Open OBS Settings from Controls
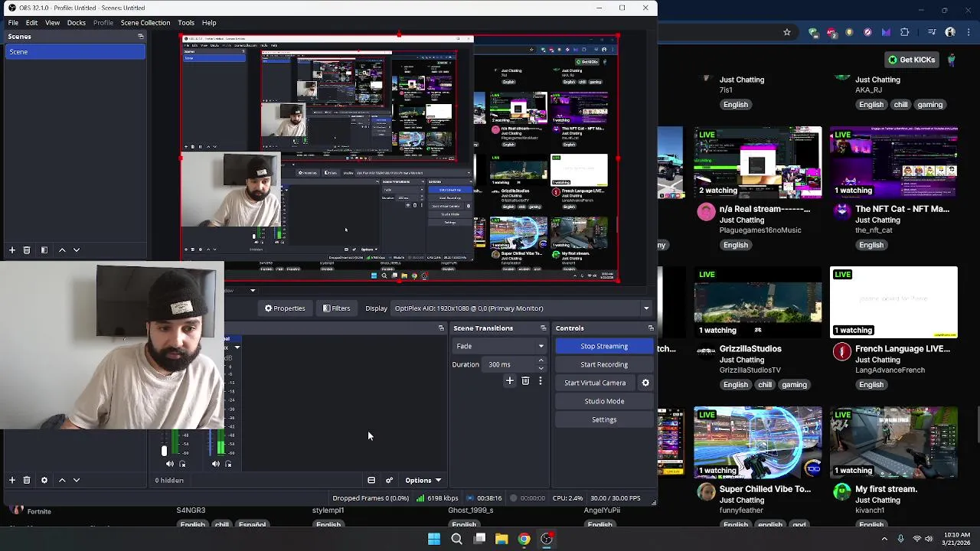 tap(604, 419)
